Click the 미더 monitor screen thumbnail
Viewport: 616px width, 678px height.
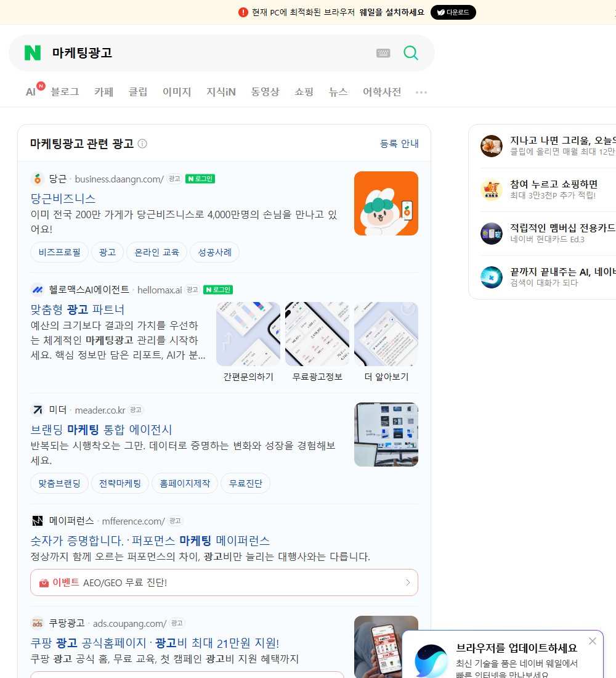click(x=386, y=435)
